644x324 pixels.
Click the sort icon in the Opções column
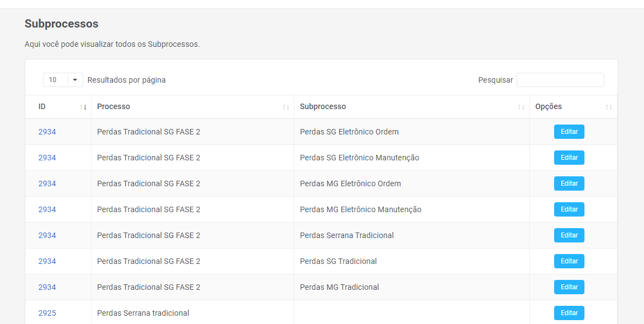click(x=609, y=107)
